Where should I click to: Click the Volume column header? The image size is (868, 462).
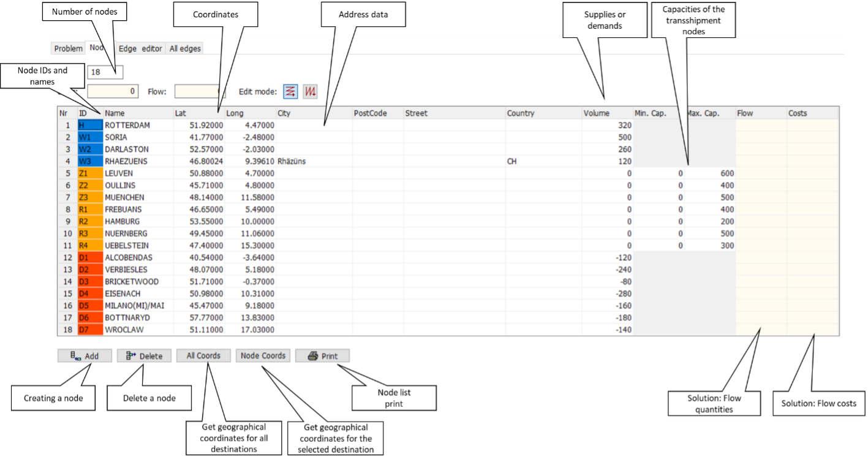606,113
